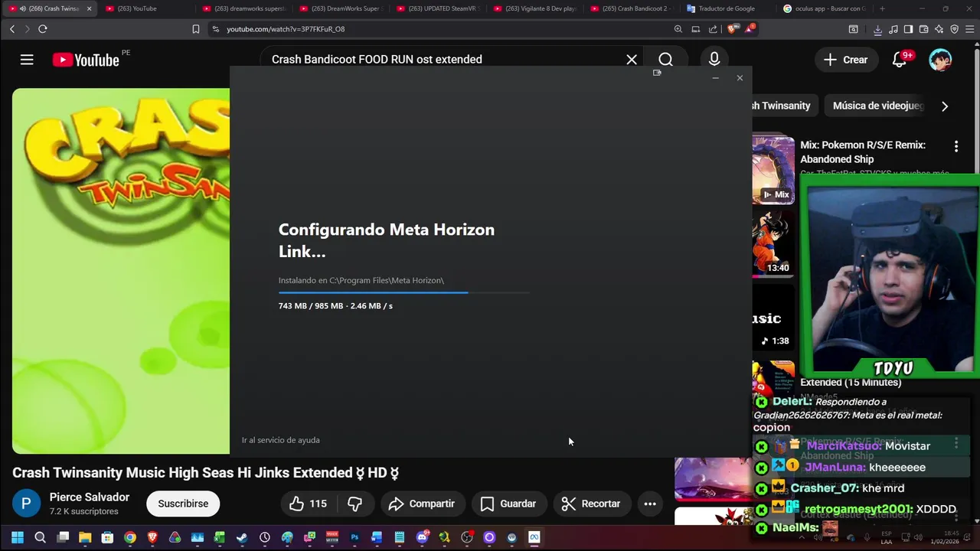This screenshot has width=980, height=551.
Task: Reload the page with the browser refresh icon
Action: coord(43,29)
